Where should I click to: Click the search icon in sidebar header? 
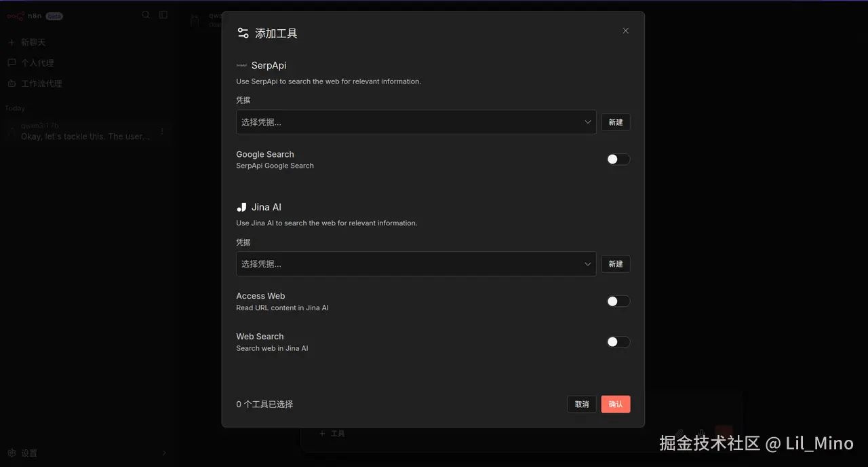coord(146,15)
